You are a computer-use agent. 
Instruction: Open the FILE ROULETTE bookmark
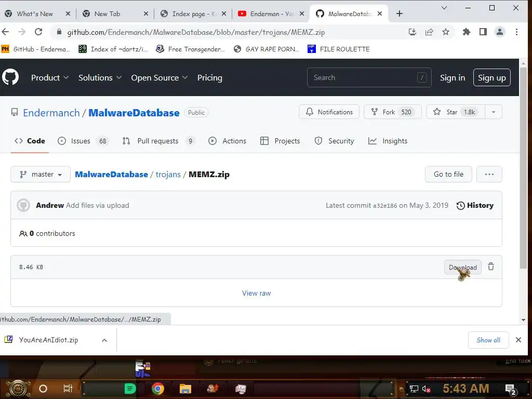click(x=339, y=49)
